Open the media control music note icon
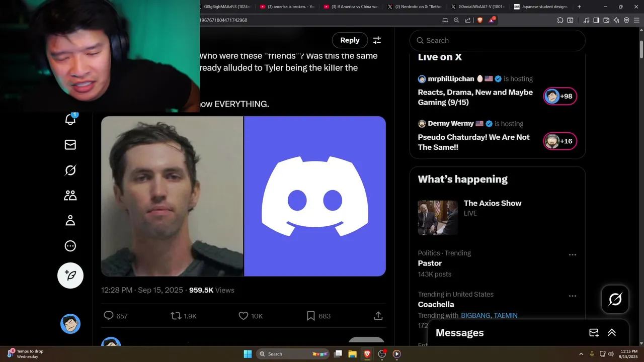The image size is (644, 362). pyautogui.click(x=586, y=20)
